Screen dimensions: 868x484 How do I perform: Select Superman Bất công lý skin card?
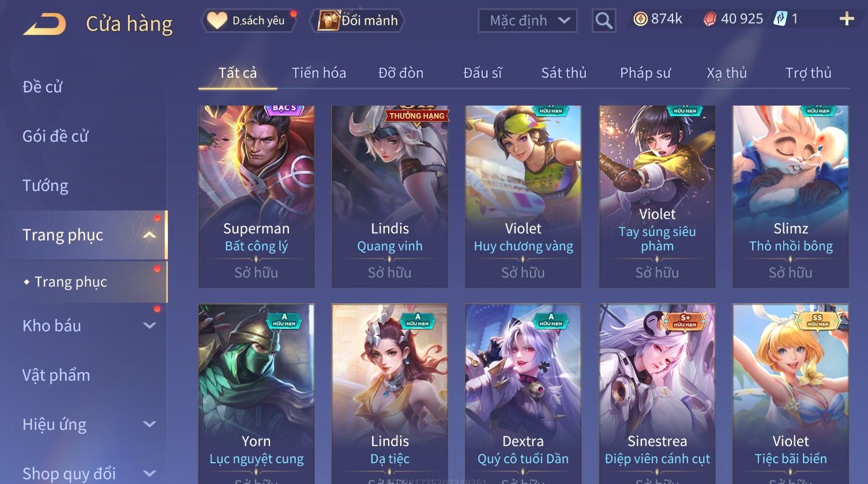tap(256, 196)
